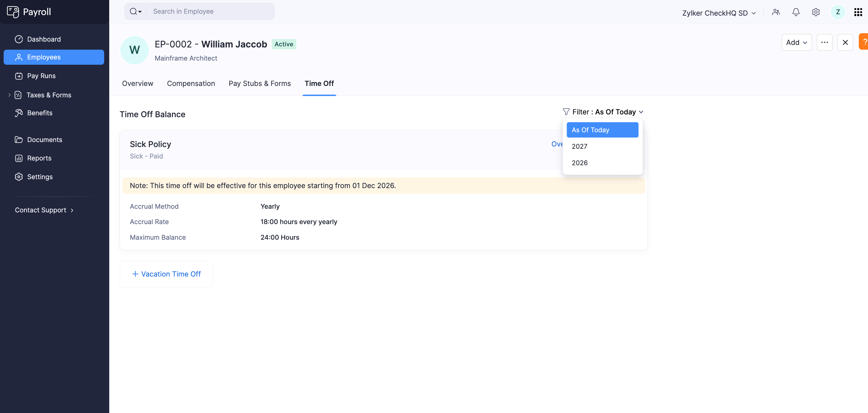868x413 pixels.
Task: Click the Payroll logo icon
Action: point(13,12)
